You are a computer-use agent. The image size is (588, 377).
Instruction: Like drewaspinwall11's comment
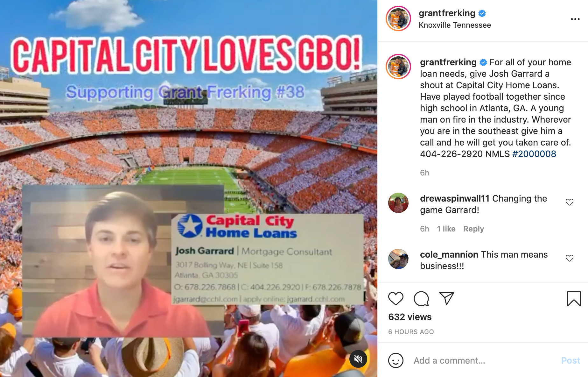click(x=570, y=202)
